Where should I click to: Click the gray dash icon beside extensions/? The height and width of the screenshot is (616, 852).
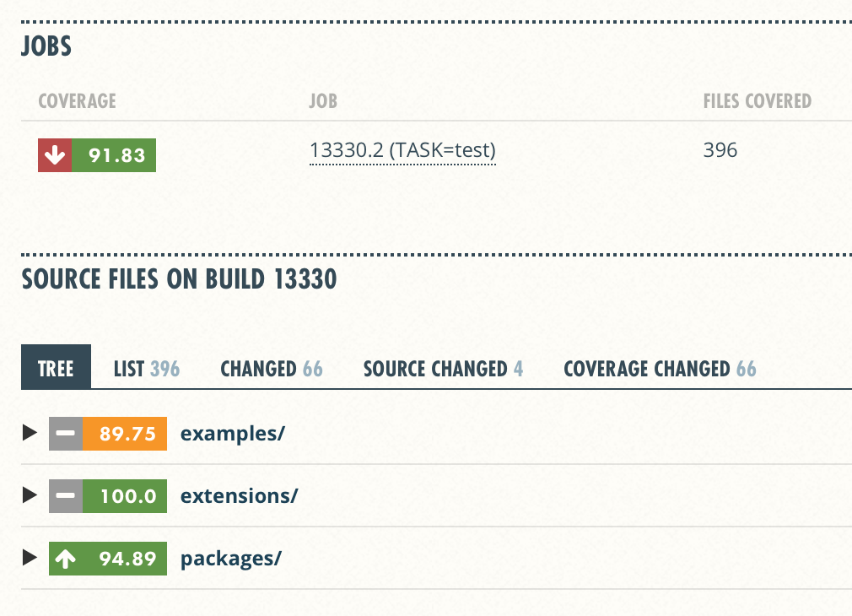click(x=66, y=496)
